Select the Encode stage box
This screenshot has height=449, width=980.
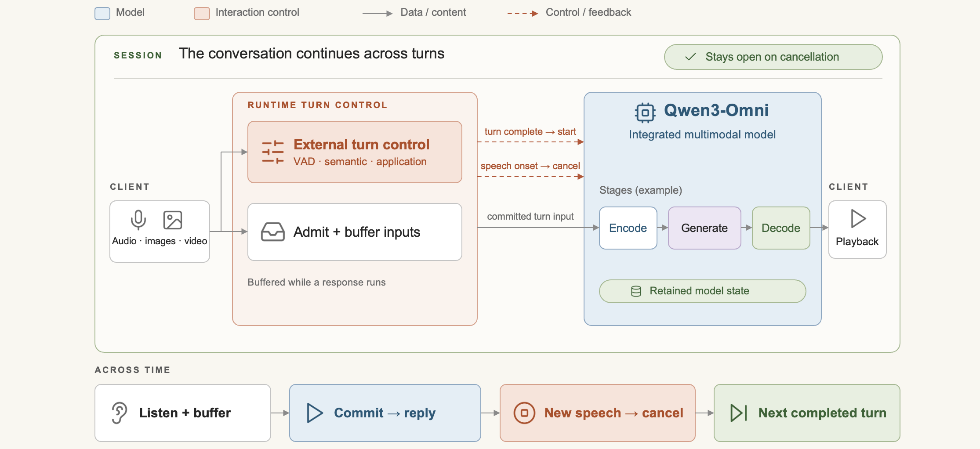[628, 228]
